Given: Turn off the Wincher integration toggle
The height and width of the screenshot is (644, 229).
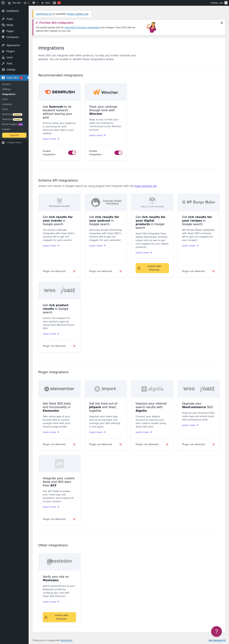Looking at the screenshot, I should pyautogui.click(x=118, y=153).
